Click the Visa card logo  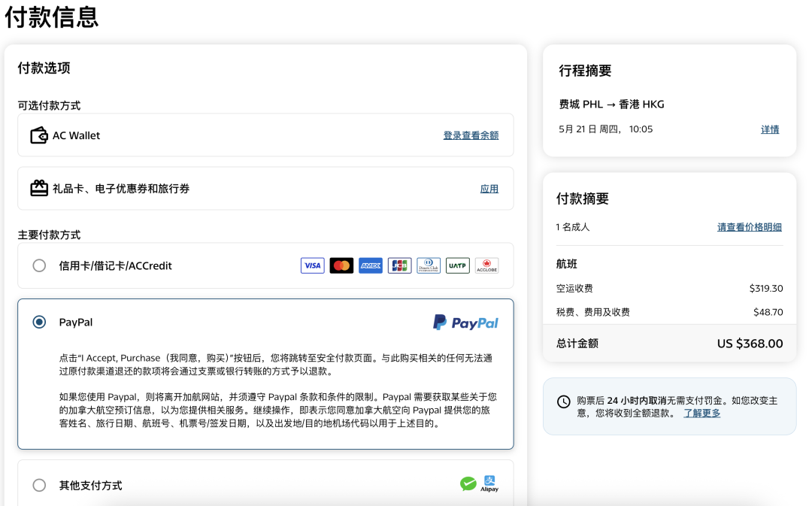[x=312, y=265]
